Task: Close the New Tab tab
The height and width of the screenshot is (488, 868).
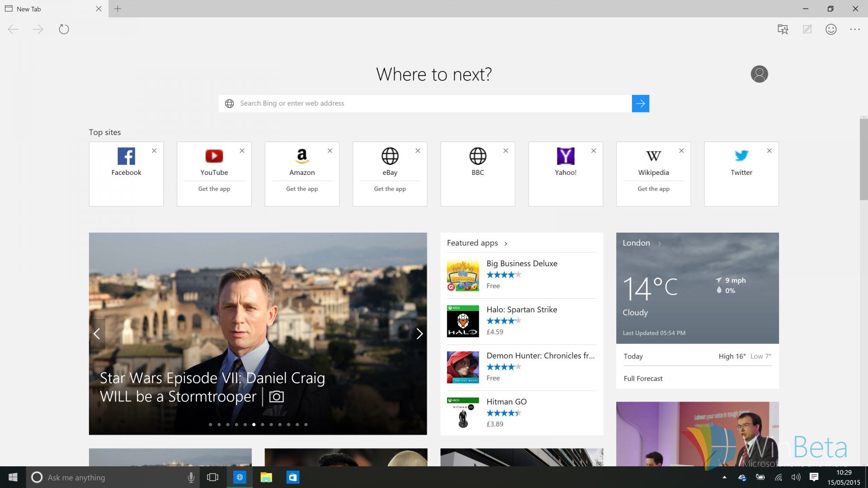Action: click(x=99, y=9)
